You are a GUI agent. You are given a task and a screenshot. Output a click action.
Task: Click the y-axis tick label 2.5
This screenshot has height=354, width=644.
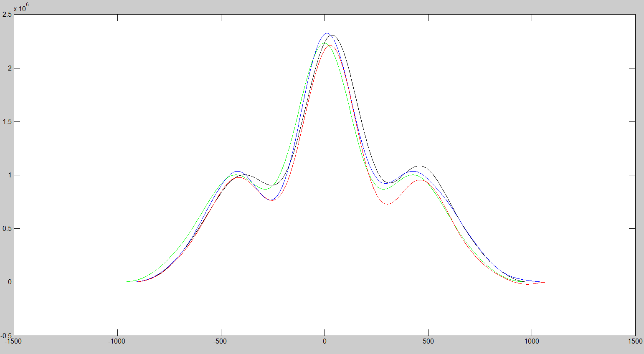tap(7, 15)
